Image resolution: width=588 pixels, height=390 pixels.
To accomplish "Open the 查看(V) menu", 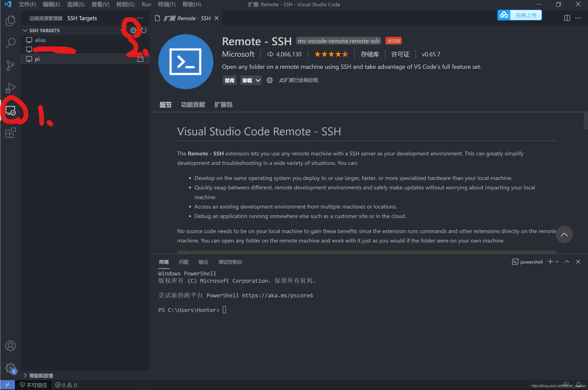I will point(100,5).
